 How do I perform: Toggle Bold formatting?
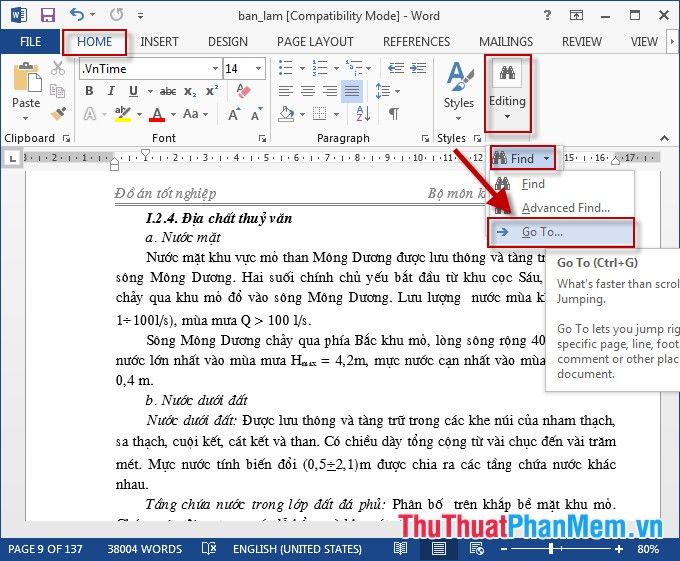point(89,91)
